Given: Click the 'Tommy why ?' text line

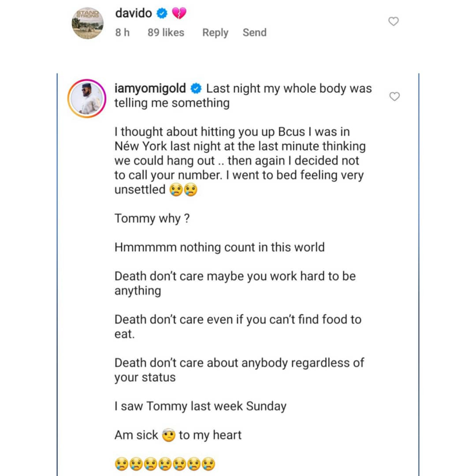Looking at the screenshot, I should (x=152, y=218).
